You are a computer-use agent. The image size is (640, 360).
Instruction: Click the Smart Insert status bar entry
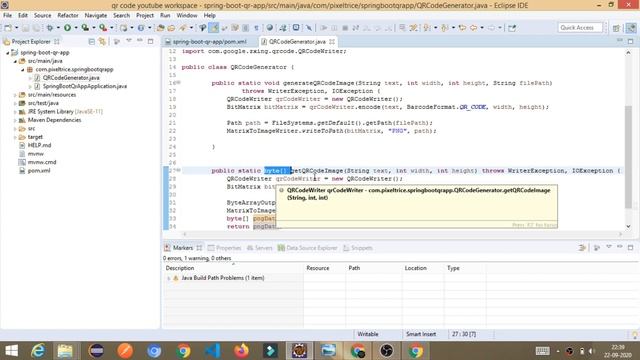[421, 334]
